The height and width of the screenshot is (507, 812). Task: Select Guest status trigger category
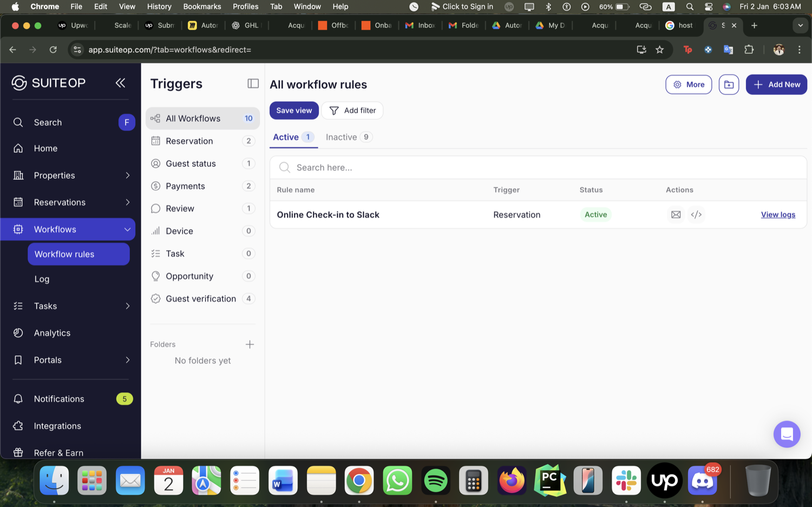pos(202,163)
